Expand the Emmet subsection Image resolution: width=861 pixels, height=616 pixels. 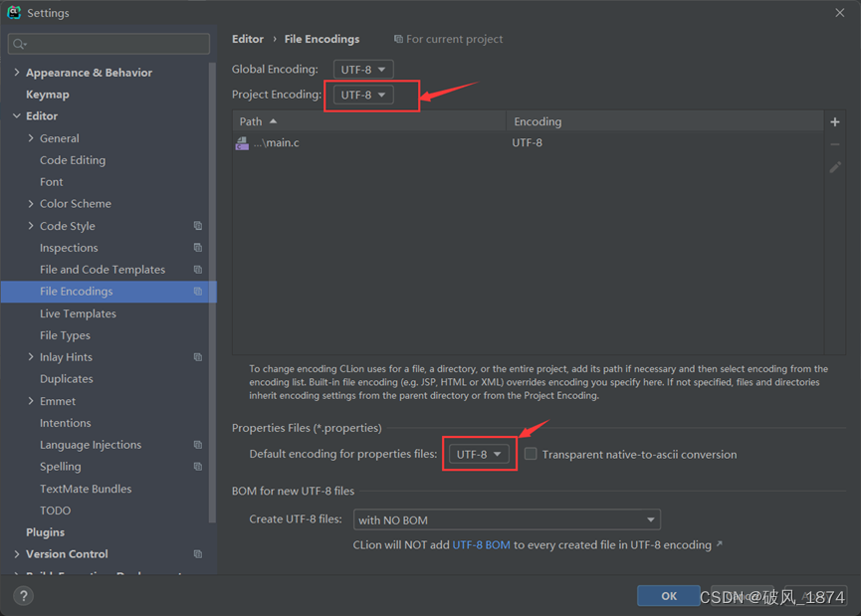click(31, 401)
